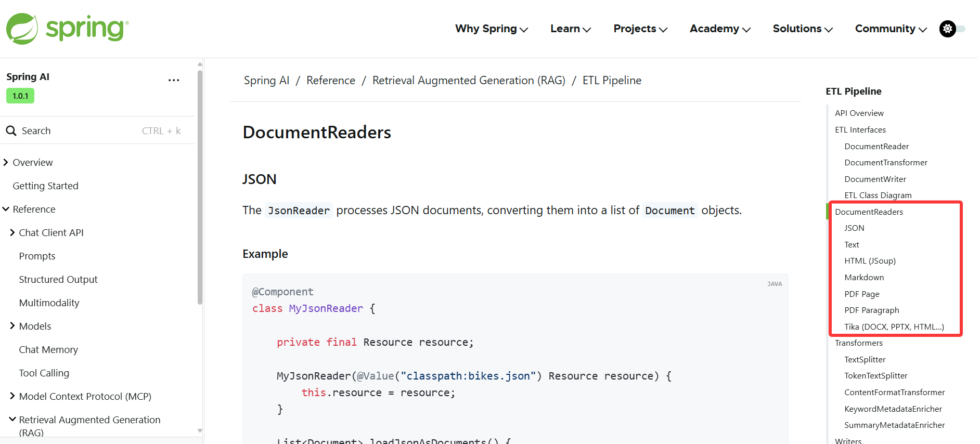Open the Academy menu

(x=720, y=29)
